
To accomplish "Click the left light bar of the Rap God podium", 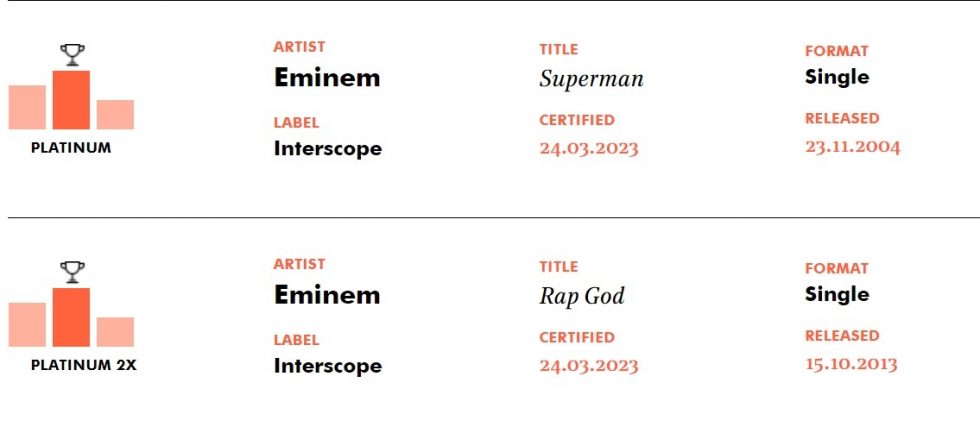I will 27,325.
